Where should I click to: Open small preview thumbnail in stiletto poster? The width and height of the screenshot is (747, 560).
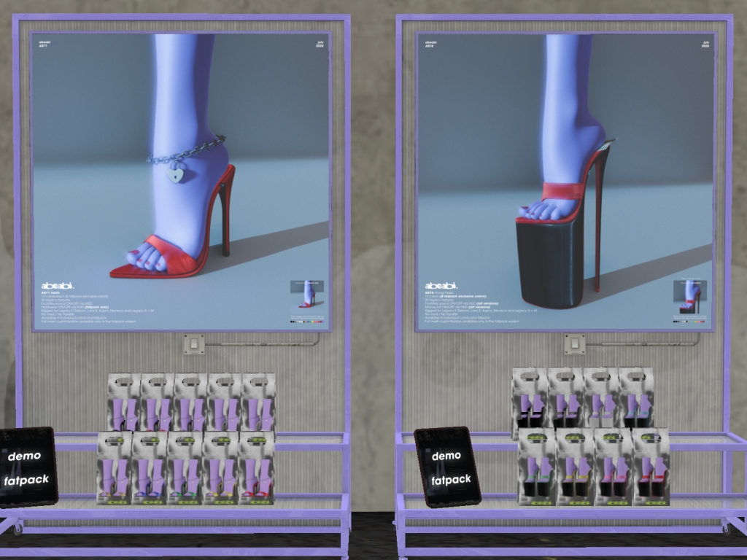pyautogui.click(x=307, y=295)
